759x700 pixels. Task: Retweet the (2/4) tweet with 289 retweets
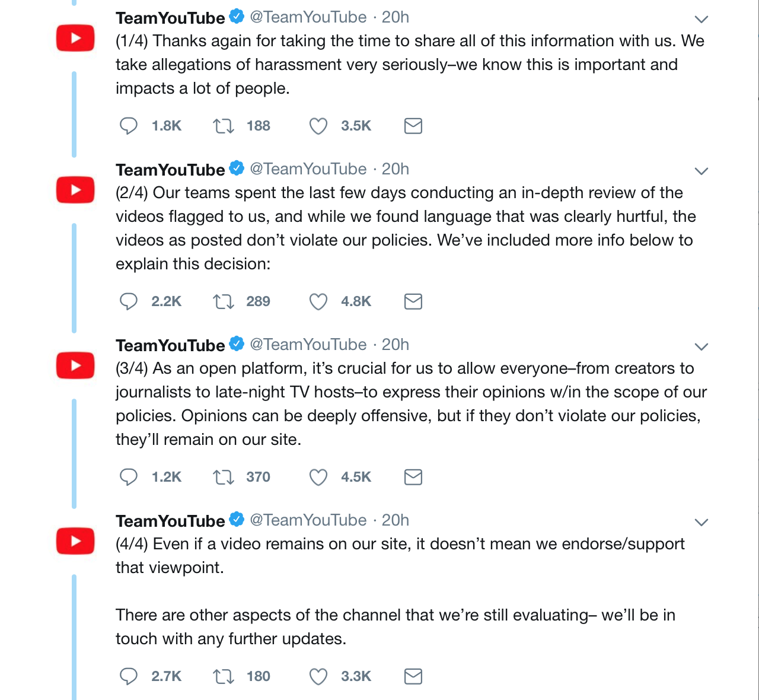224,301
